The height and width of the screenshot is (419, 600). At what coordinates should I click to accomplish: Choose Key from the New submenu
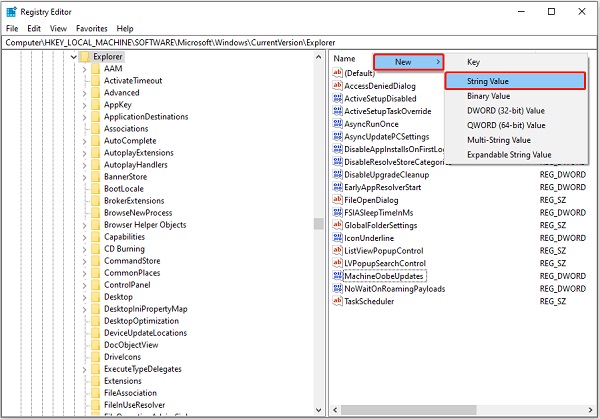515,62
